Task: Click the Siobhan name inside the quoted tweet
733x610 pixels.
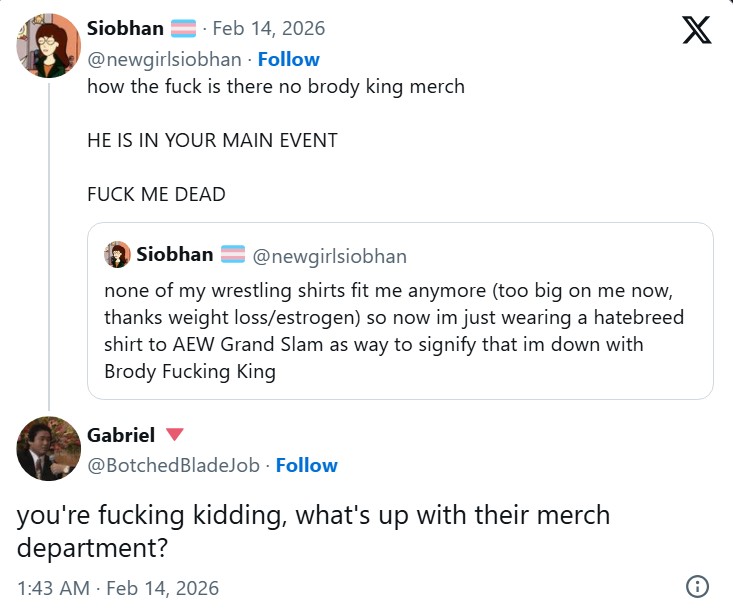Action: [x=175, y=255]
